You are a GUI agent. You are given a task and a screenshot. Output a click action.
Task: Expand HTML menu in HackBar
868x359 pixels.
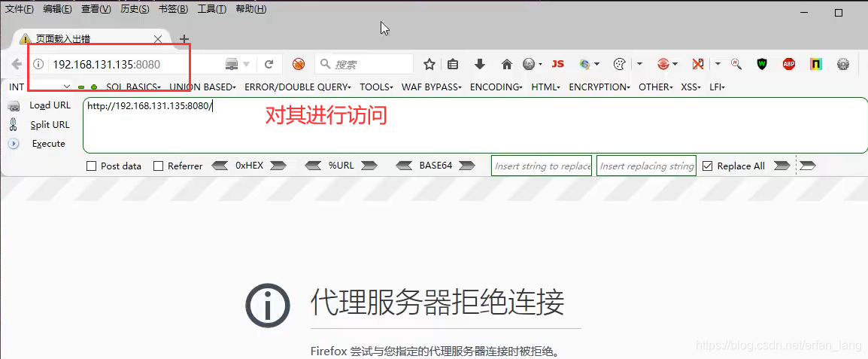tap(546, 87)
